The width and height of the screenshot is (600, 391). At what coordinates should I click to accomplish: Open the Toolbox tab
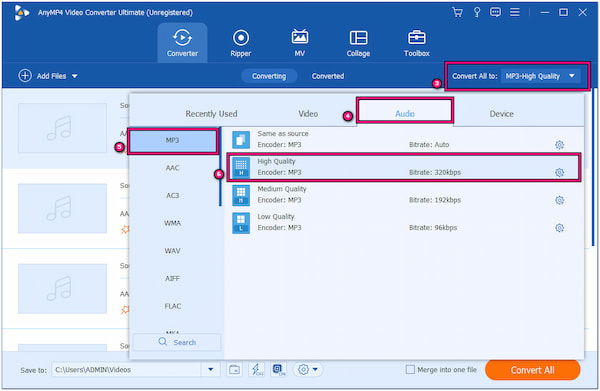[x=417, y=43]
